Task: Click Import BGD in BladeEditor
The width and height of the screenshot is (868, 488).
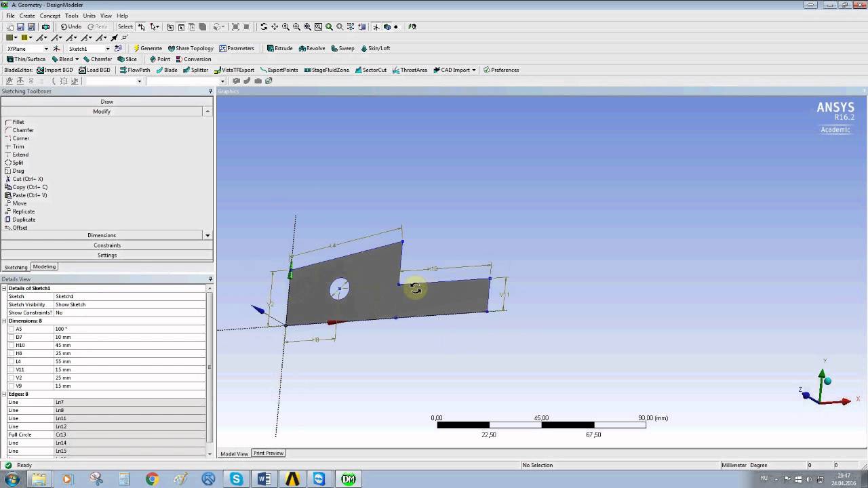Action: point(54,70)
